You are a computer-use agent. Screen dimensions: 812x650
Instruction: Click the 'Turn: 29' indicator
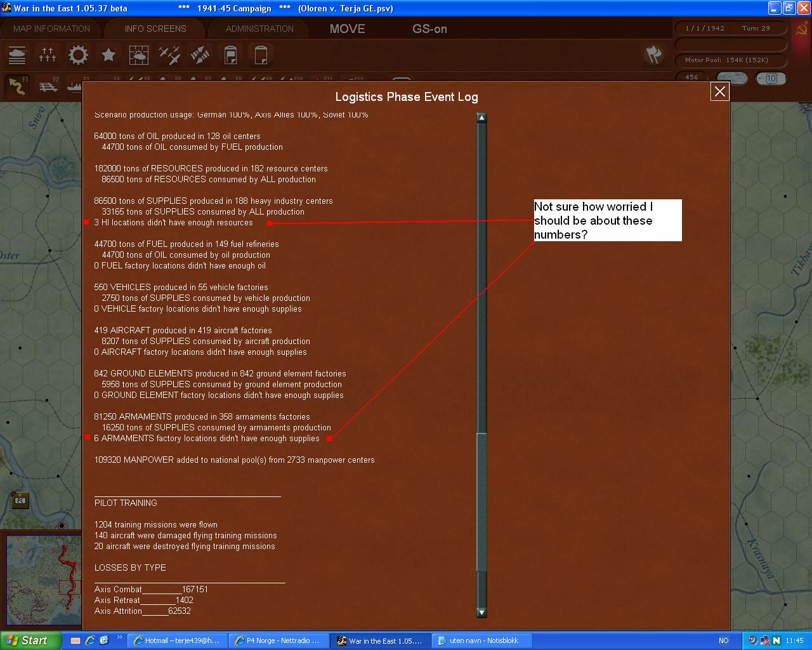click(x=756, y=29)
